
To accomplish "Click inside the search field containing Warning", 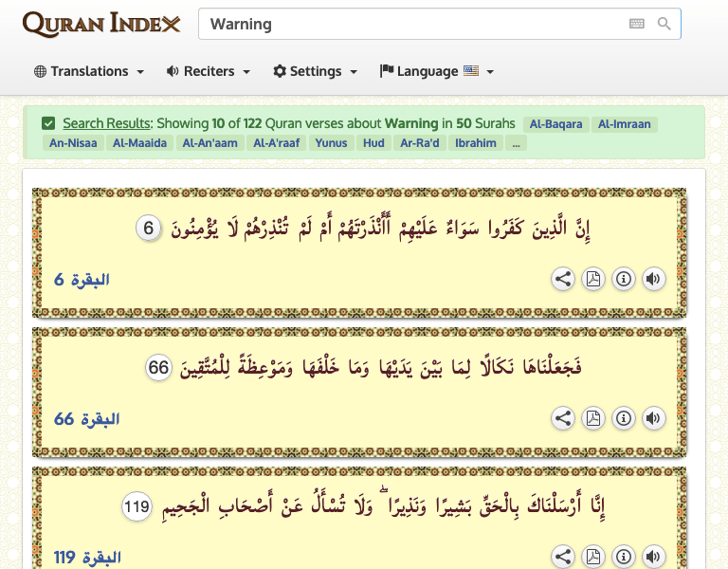I will coord(408,24).
